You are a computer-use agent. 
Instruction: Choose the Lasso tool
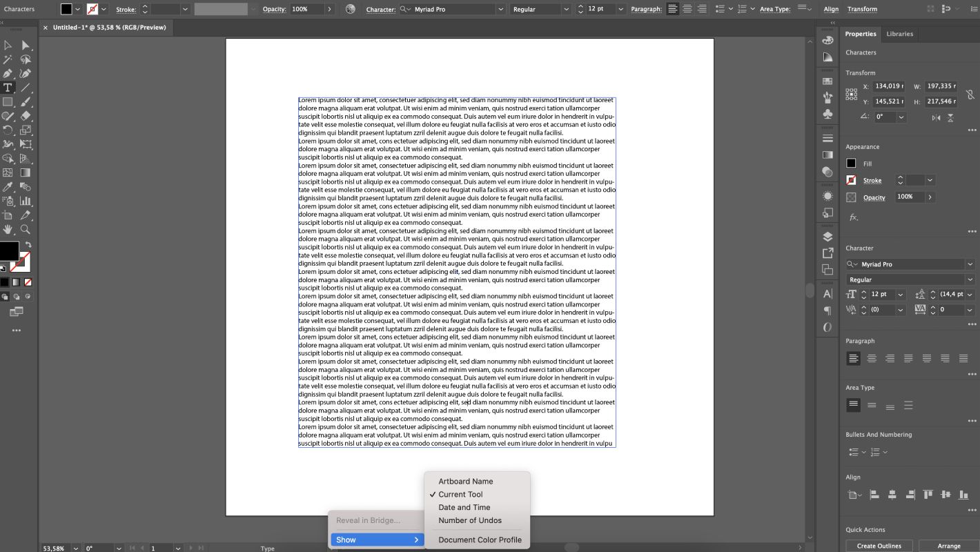[x=26, y=60]
